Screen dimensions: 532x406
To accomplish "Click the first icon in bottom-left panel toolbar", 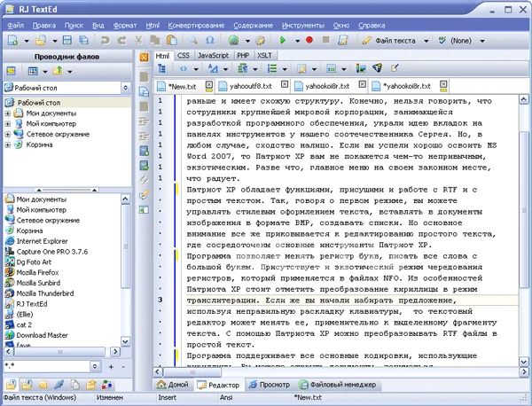I will point(11,385).
